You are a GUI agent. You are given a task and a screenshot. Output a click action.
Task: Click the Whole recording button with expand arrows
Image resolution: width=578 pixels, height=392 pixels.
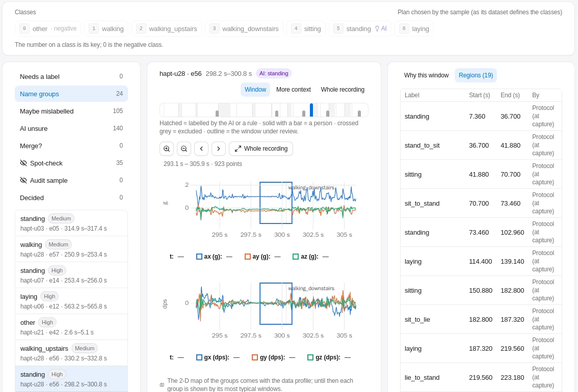coord(261,149)
